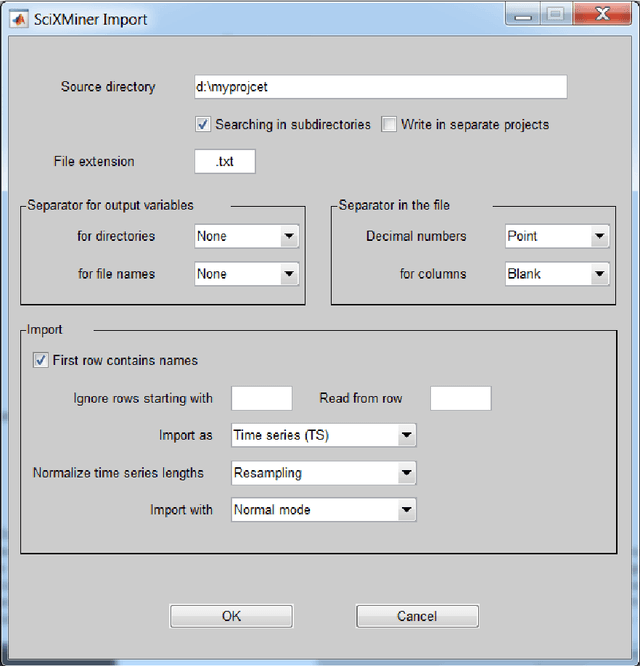This screenshot has height=666, width=640.
Task: Enable Write in separate projects
Action: (x=388, y=125)
